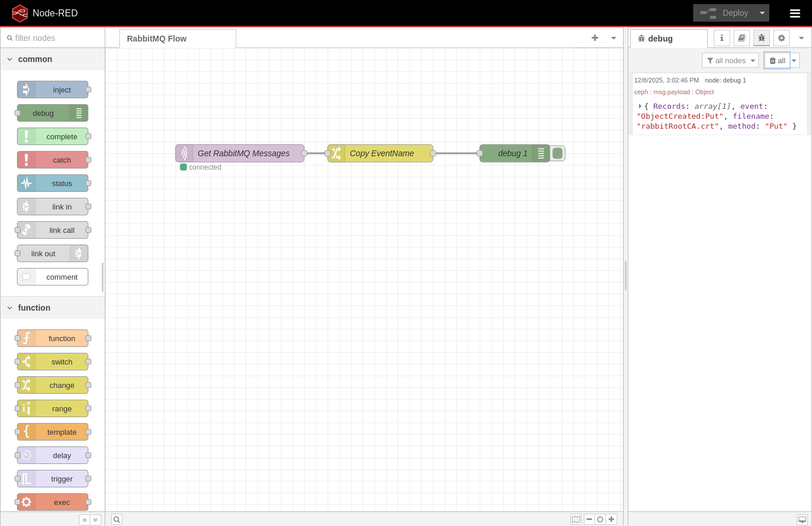Zoom out on the canvas
The width and height of the screenshot is (812, 526).
click(589, 520)
